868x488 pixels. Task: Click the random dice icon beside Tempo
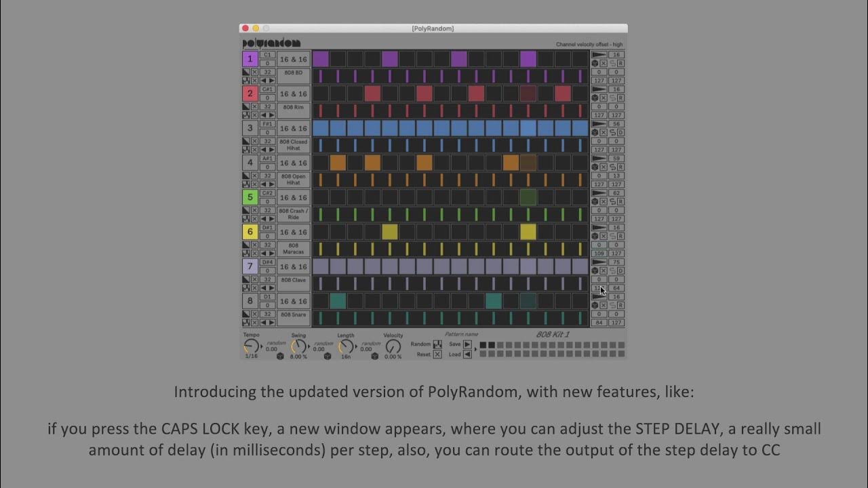[279, 355]
